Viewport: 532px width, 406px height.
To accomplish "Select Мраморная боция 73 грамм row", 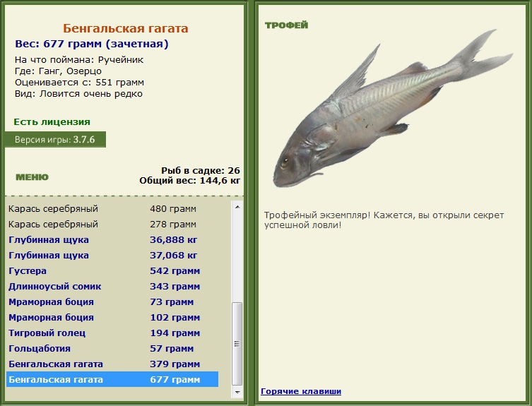I will pos(112,302).
